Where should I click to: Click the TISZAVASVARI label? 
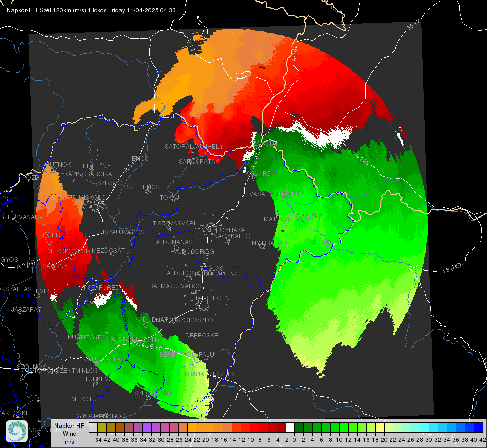(174, 223)
